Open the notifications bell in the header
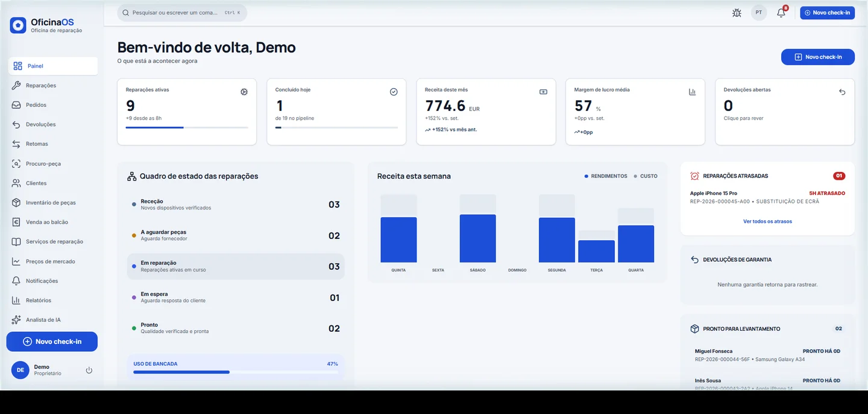Image resolution: width=868 pixels, height=414 pixels. click(781, 13)
